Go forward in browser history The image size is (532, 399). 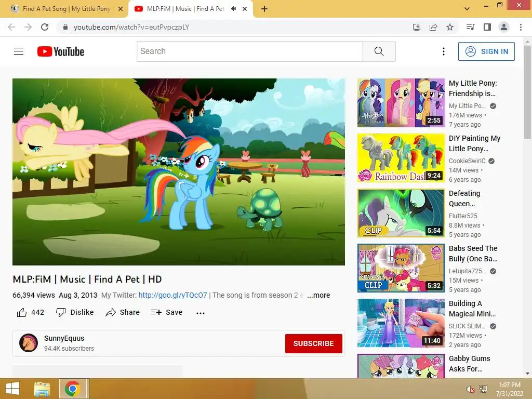pyautogui.click(x=28, y=27)
